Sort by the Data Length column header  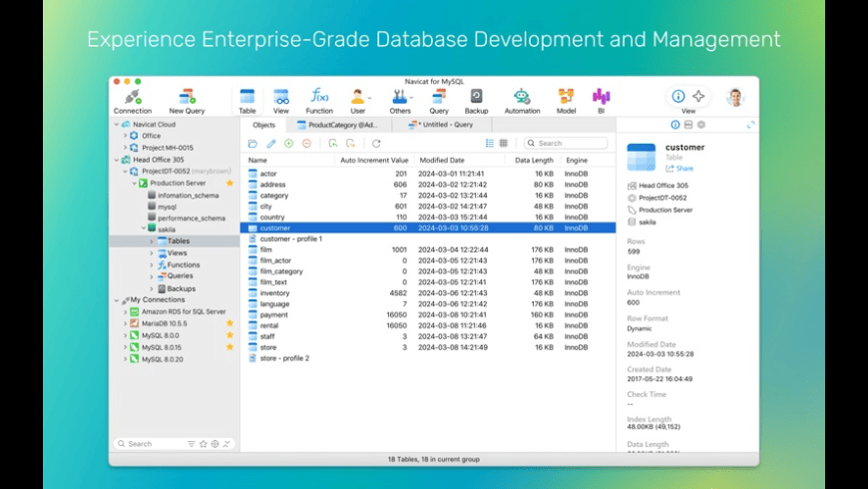[534, 160]
